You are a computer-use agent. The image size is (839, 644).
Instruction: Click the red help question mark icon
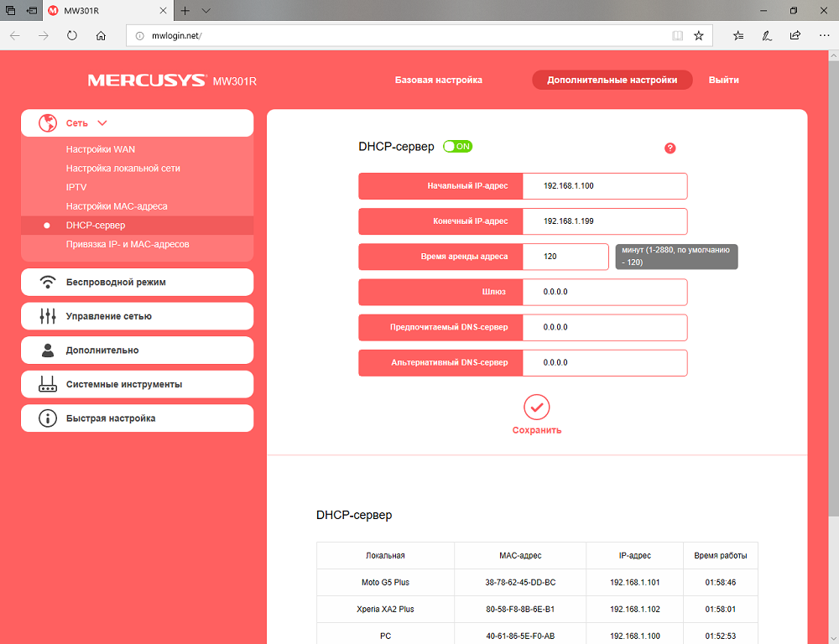coord(670,148)
